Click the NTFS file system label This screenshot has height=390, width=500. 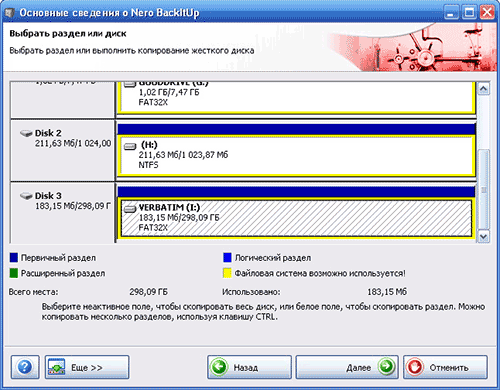pos(148,165)
